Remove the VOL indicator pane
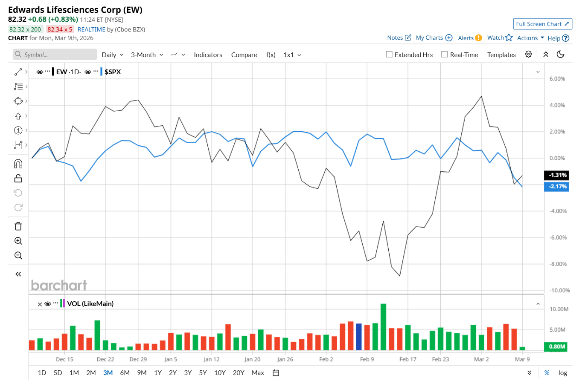This screenshot has width=588, height=384. (40, 304)
